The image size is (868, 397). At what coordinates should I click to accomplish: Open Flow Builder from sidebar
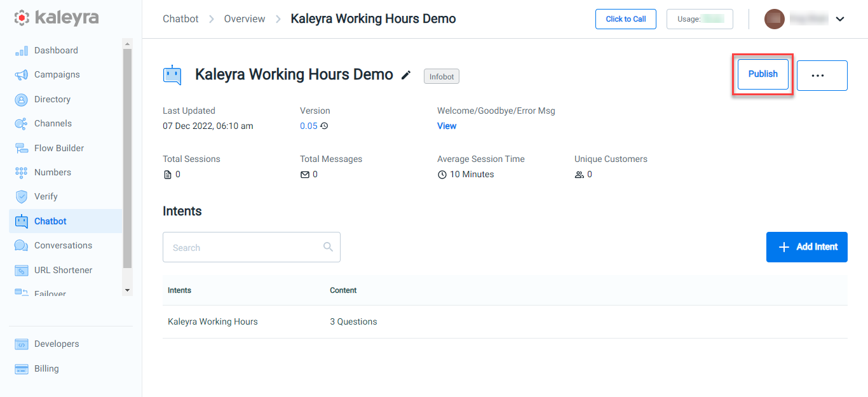(x=59, y=148)
